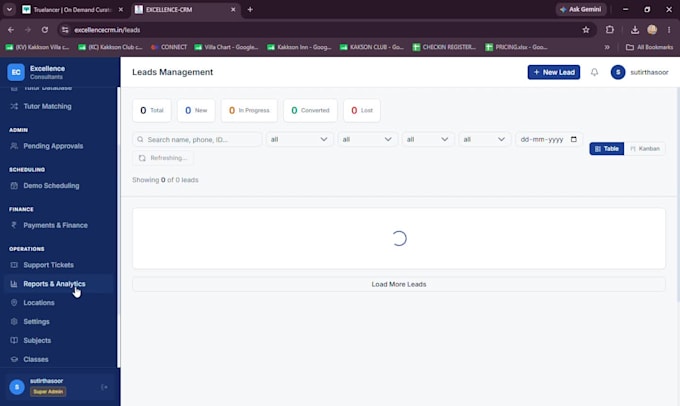Close the Truelancer tab
680x406 pixels.
pyautogui.click(x=121, y=10)
